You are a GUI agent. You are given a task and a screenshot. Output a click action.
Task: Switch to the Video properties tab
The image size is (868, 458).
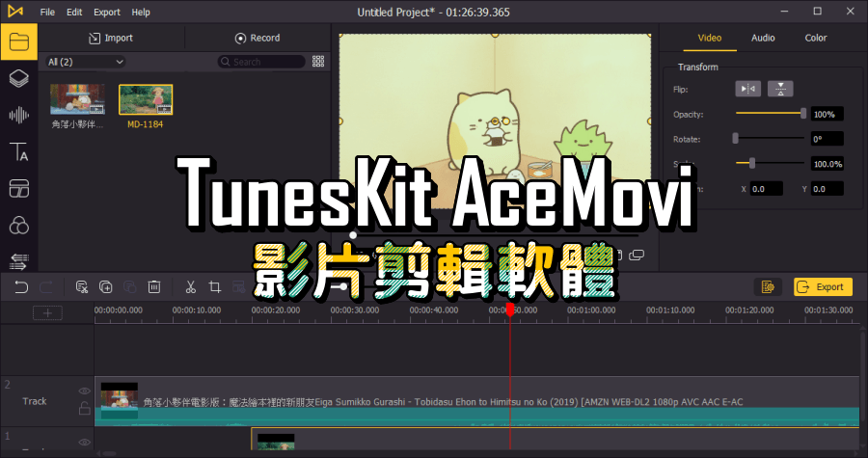click(x=710, y=38)
